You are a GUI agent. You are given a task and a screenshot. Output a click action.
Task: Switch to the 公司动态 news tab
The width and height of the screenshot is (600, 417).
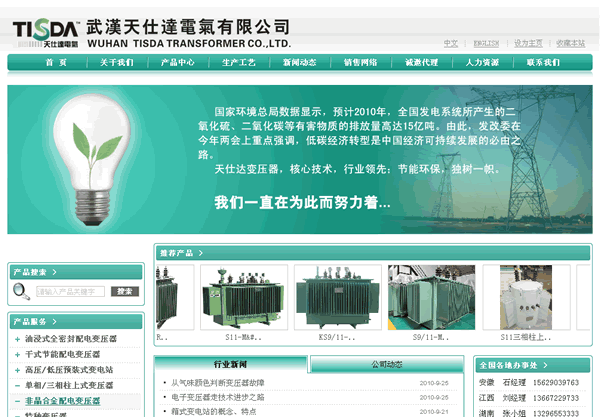(387, 364)
